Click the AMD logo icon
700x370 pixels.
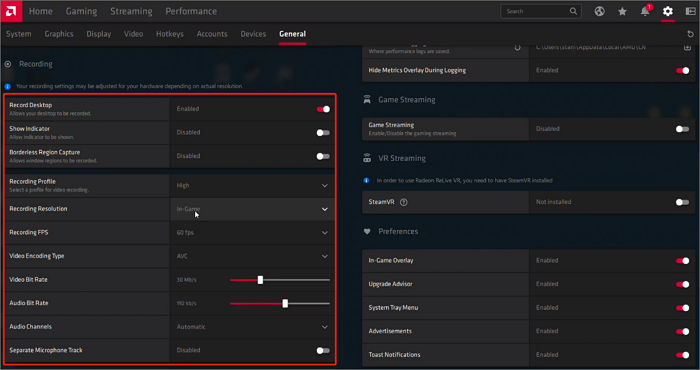[11, 11]
